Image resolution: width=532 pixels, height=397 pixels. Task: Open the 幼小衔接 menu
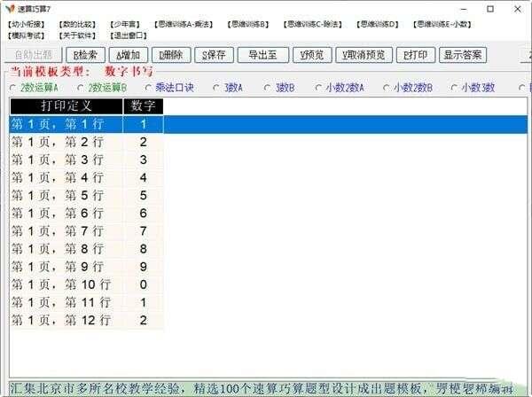(x=27, y=24)
